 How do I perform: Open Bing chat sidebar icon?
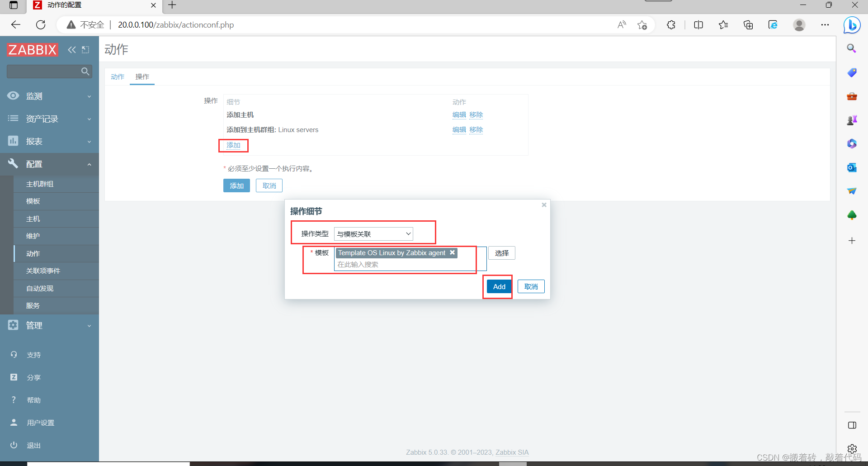pyautogui.click(x=852, y=25)
